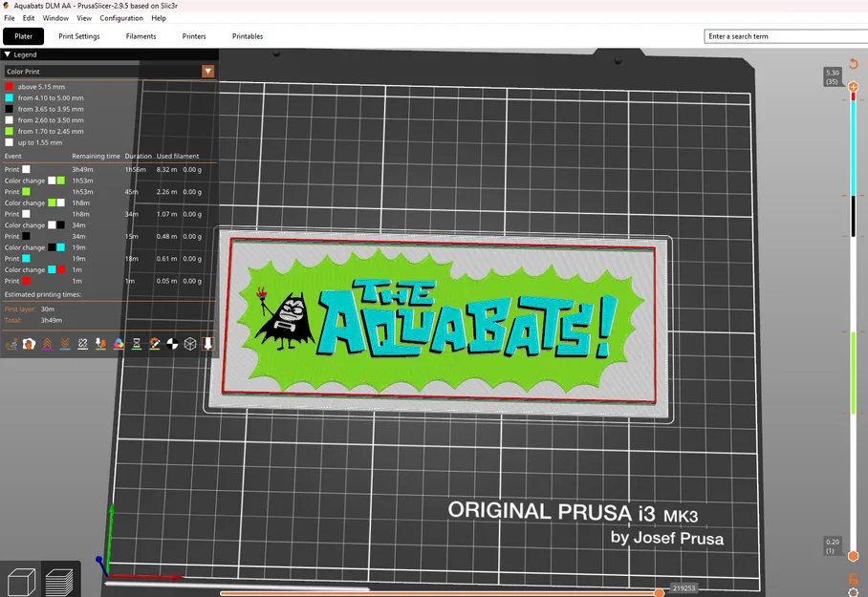Toggle center of gravity black-white circle icon
868x597 pixels.
point(172,344)
